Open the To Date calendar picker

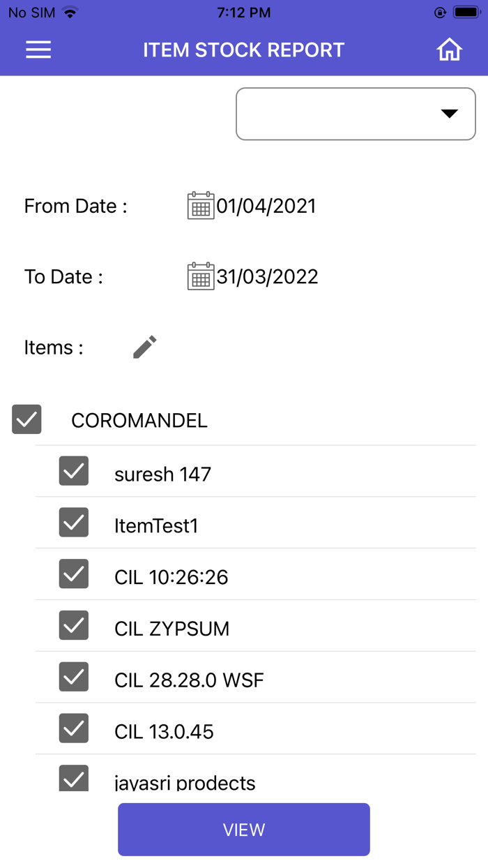(x=200, y=276)
